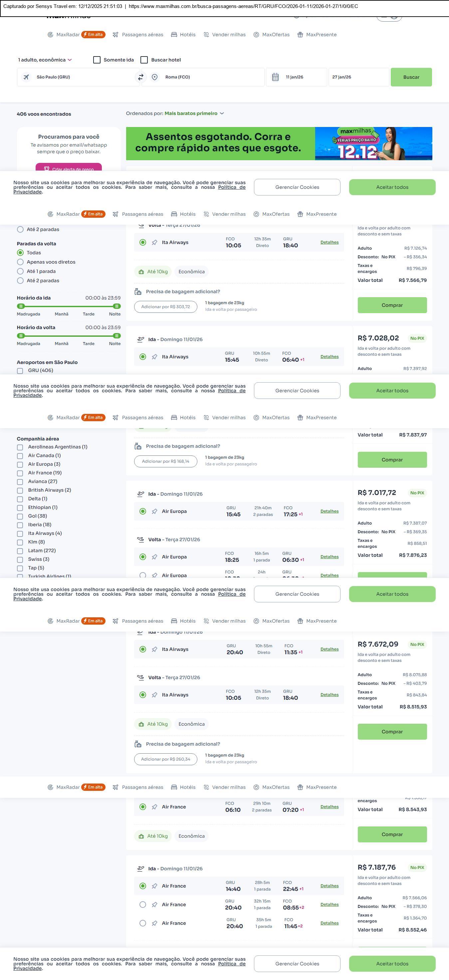Enable the 'Somente ida' checkbox

[97, 60]
